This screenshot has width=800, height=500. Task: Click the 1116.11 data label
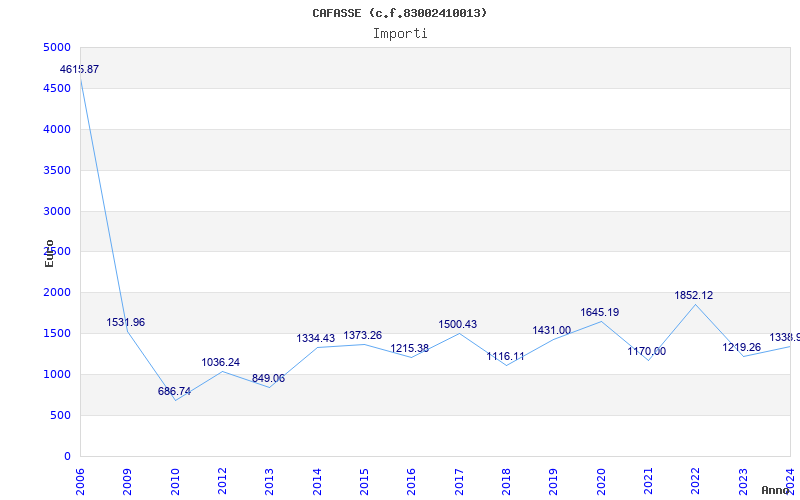[x=505, y=357]
